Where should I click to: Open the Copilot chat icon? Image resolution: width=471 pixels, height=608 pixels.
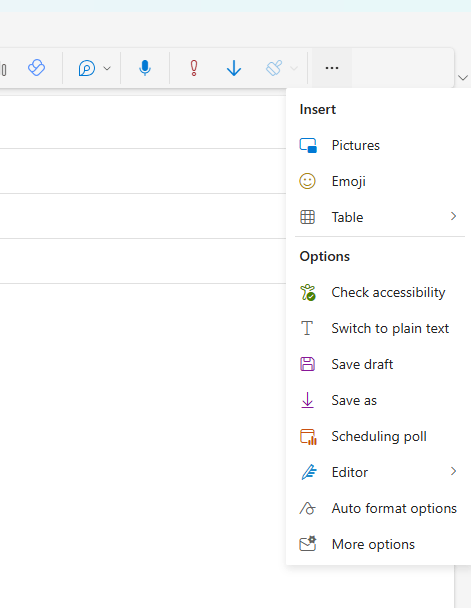(87, 68)
